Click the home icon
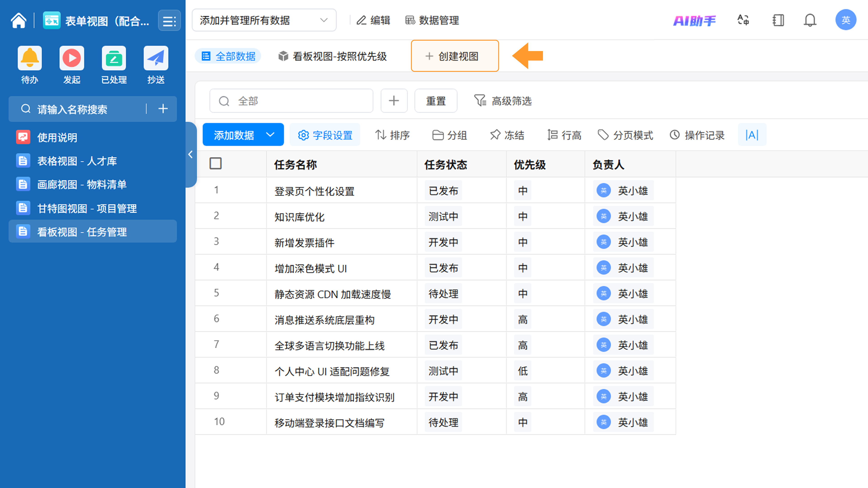 (19, 21)
